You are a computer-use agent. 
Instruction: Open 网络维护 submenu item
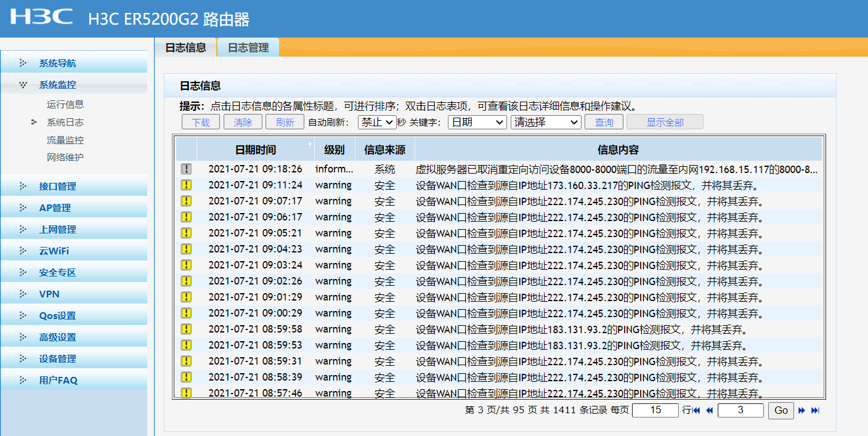pos(65,158)
